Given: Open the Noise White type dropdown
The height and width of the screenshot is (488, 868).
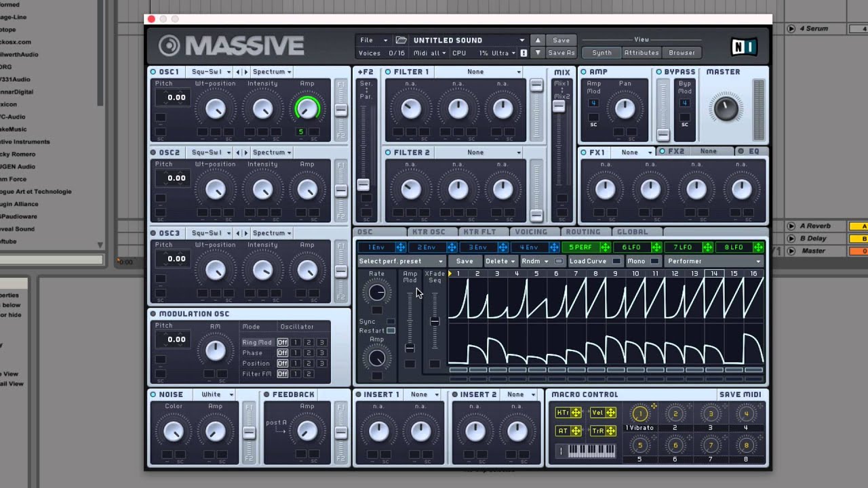Looking at the screenshot, I should [x=213, y=394].
